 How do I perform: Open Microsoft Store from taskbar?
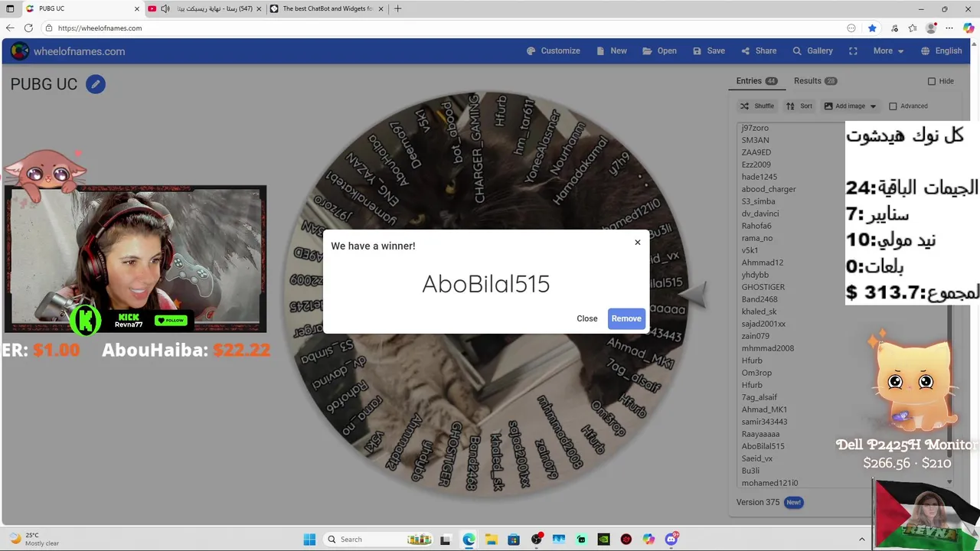pyautogui.click(x=513, y=540)
